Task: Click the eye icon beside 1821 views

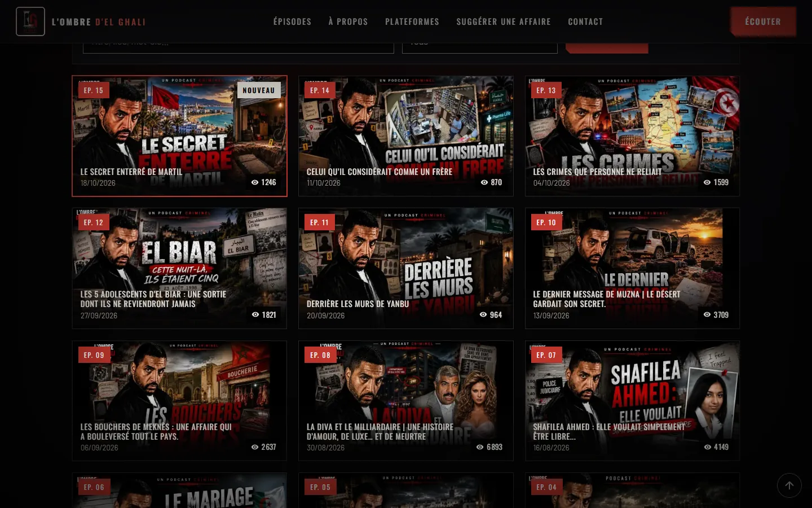Action: [255, 314]
